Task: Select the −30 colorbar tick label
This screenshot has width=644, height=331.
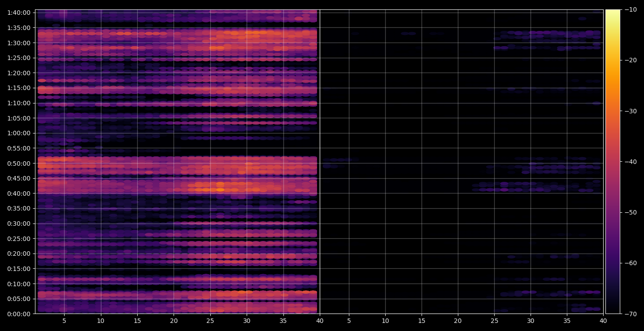Action: click(631, 111)
